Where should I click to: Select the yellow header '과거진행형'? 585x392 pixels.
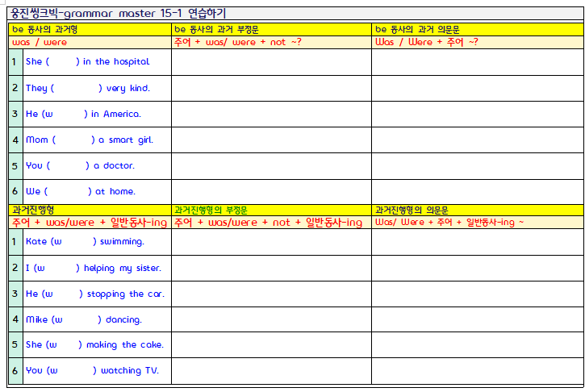tap(33, 210)
